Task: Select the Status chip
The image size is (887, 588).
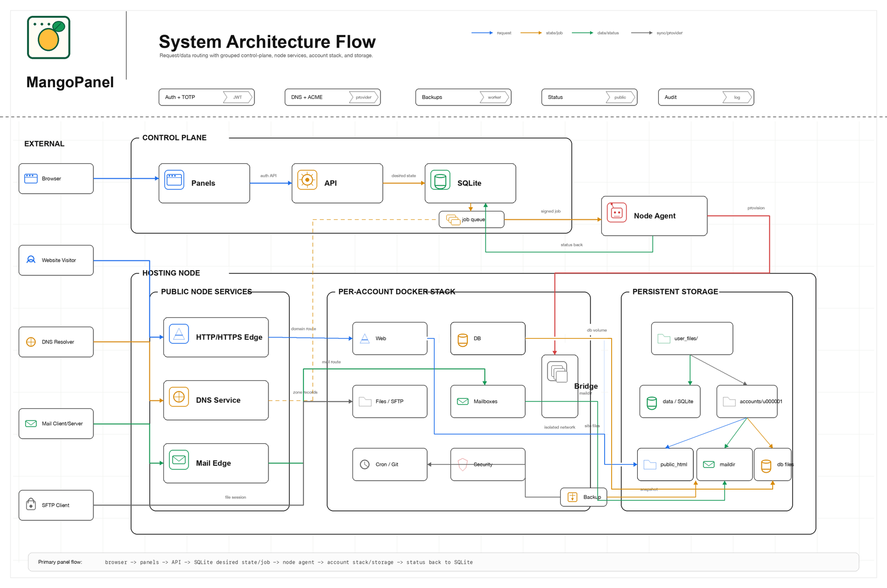Action: (x=589, y=97)
